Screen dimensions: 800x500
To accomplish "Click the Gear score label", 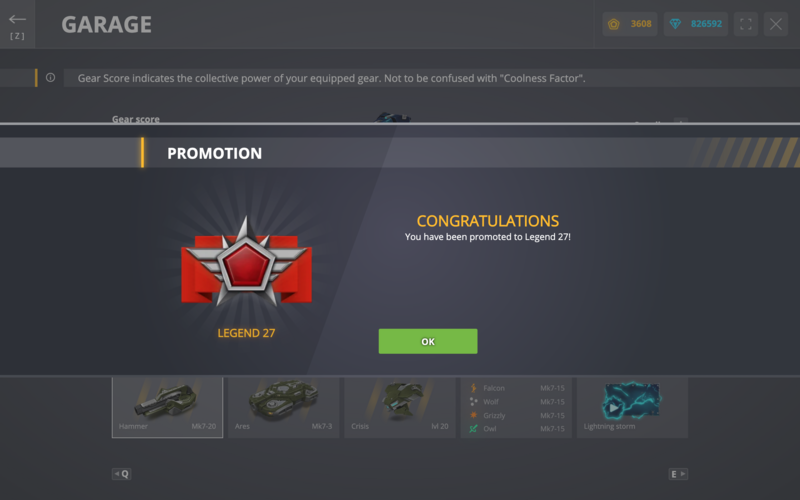I will pyautogui.click(x=136, y=119).
